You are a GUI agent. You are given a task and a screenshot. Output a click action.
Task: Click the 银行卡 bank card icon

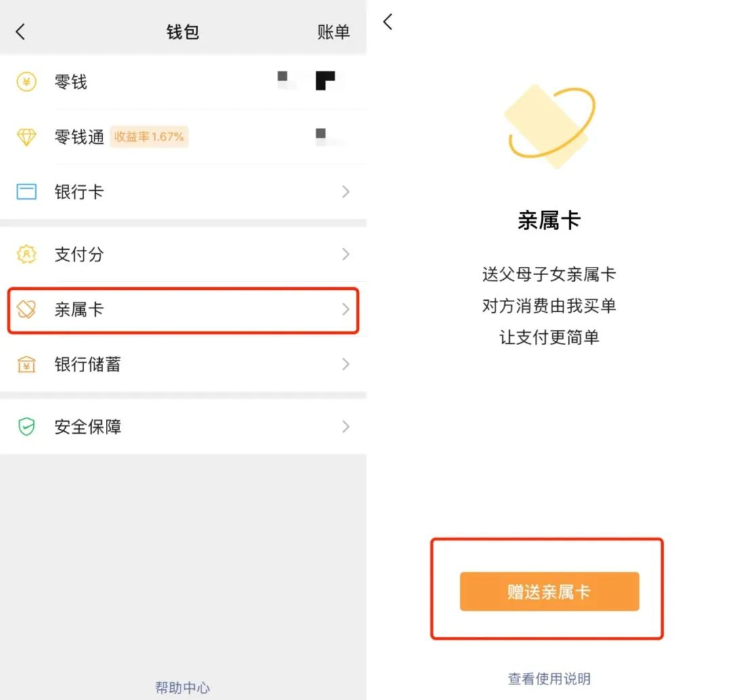tap(26, 191)
